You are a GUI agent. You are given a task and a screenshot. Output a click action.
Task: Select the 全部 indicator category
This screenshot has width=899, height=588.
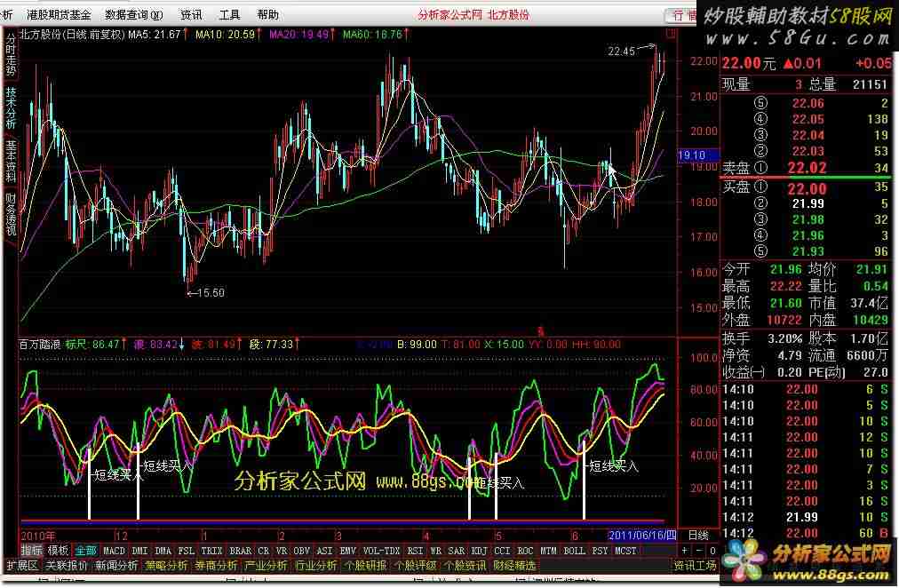click(85, 551)
